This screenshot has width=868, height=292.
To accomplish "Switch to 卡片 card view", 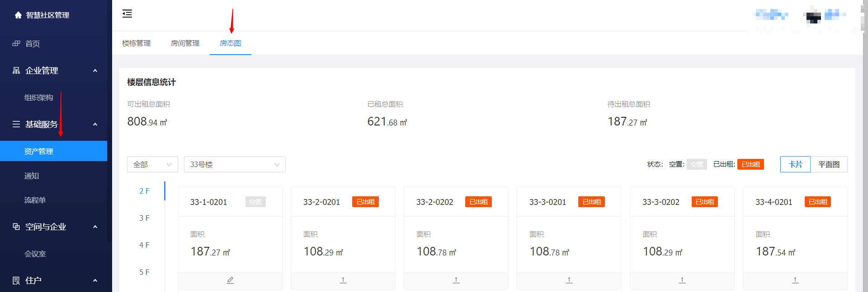I will coord(795,164).
